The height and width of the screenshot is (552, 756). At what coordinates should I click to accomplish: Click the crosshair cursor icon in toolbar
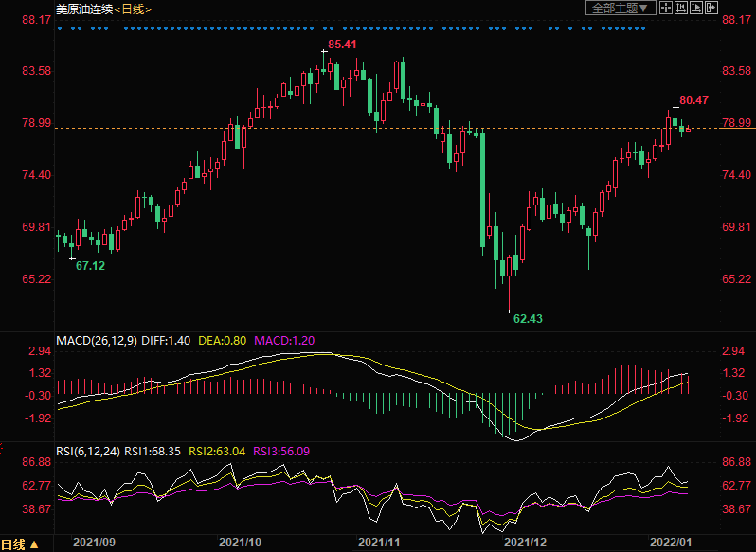click(x=666, y=8)
